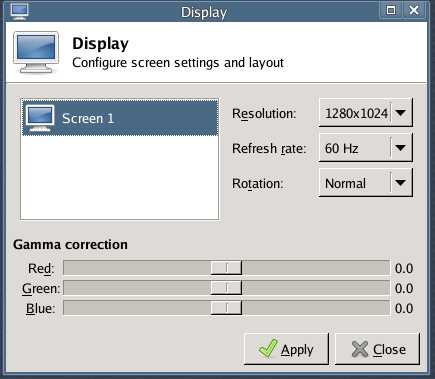
Task: Select Screen 1 in the screen list
Action: point(120,118)
